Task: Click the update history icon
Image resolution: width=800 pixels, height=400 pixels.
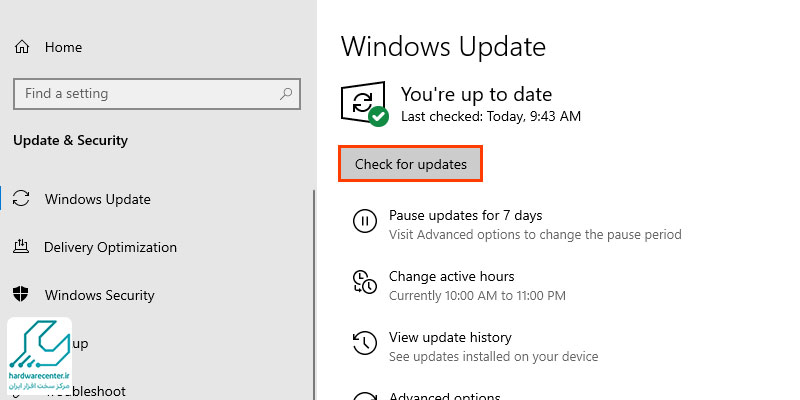Action: point(365,345)
